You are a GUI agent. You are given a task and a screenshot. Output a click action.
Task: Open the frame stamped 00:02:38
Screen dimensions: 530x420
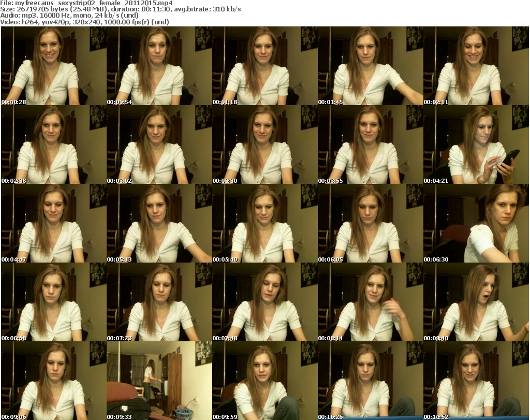pos(54,144)
